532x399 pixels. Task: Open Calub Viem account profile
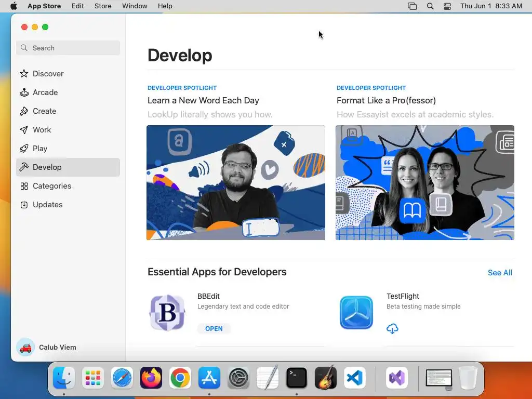(x=46, y=347)
